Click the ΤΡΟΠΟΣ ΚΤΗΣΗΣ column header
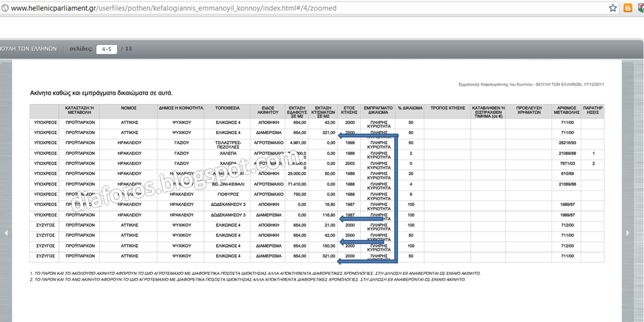The width and height of the screenshot is (644, 322). tap(447, 108)
